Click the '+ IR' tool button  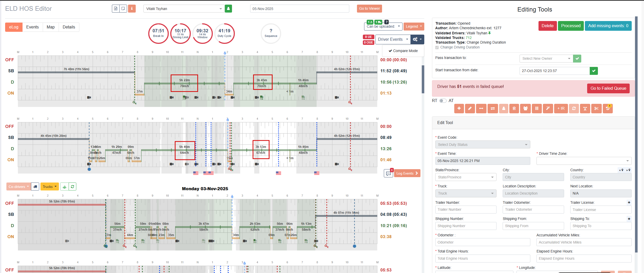pos(561,108)
